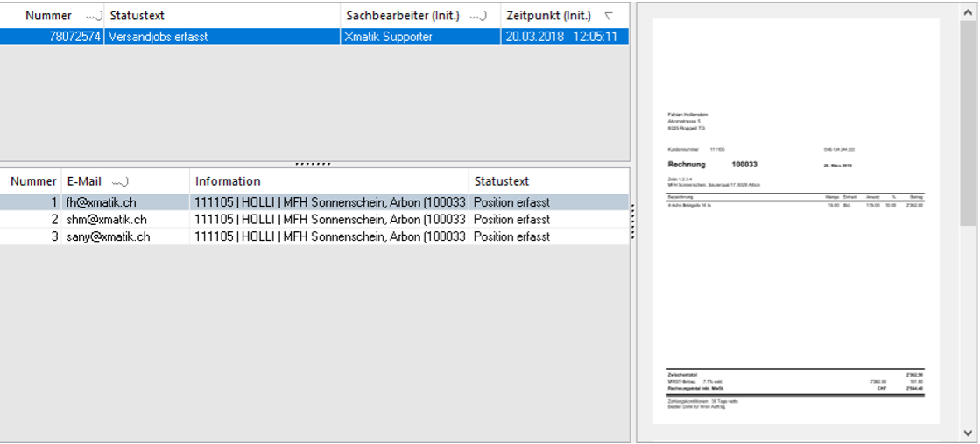
Task: Click the preview's vertical scrollbar thumb
Action: [x=968, y=123]
